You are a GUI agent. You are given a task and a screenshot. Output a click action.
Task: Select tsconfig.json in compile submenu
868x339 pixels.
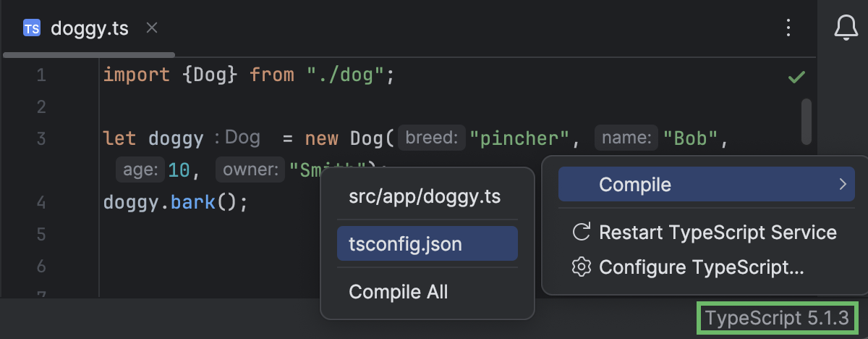pos(405,244)
